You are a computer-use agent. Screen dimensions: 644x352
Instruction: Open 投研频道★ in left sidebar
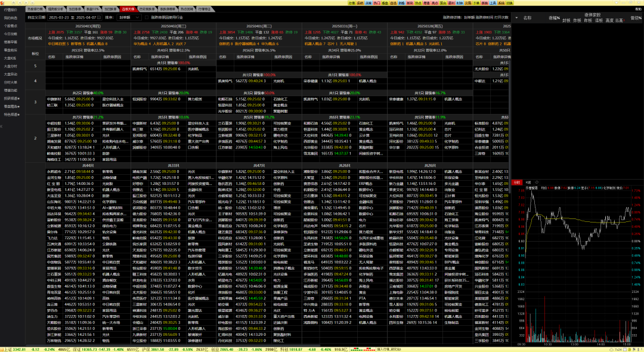[12, 98]
